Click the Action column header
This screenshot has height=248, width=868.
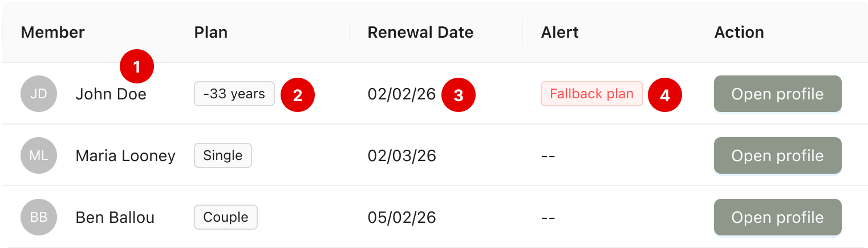(739, 33)
